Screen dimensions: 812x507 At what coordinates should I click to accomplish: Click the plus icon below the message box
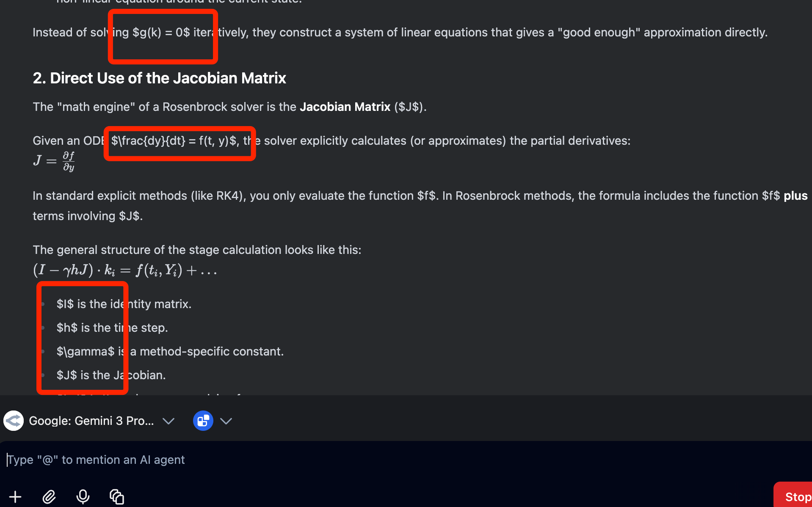coord(15,496)
